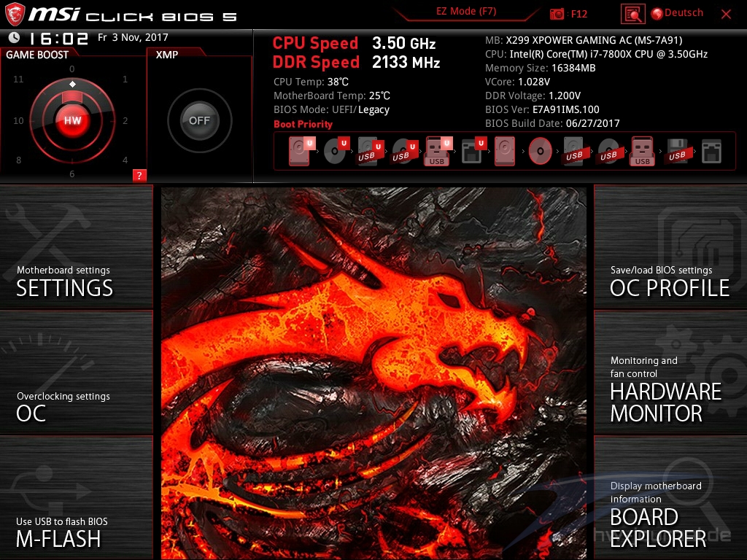
Task: Select the legacy USB key boot icon
Action: tap(643, 152)
